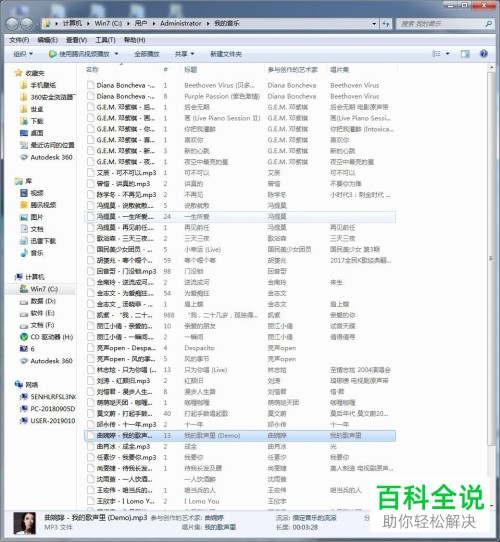This screenshot has width=500, height=542.
Task: Select the file 艾辰 - 可不可以.mp3
Action: (240, 173)
